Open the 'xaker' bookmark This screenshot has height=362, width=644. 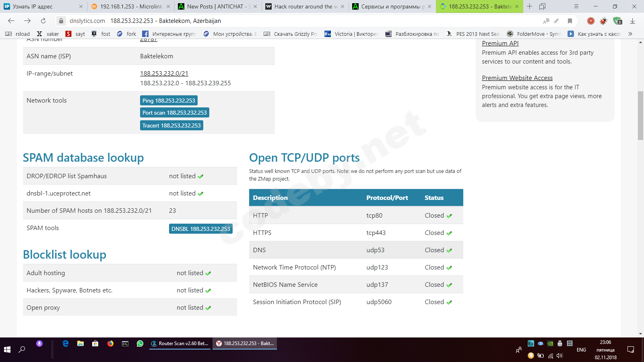click(x=48, y=34)
